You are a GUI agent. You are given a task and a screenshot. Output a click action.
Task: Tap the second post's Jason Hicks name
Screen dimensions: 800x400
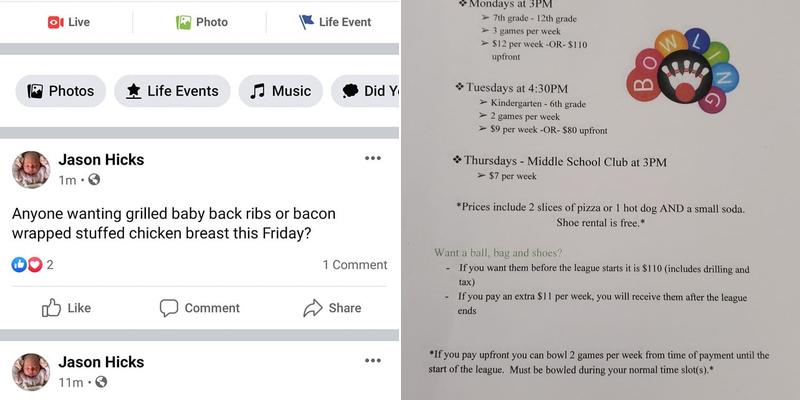101,361
